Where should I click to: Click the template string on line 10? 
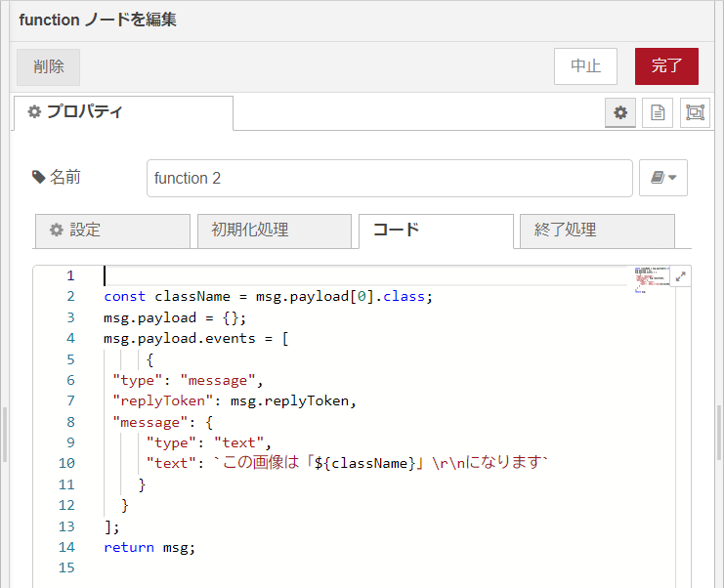[381, 462]
